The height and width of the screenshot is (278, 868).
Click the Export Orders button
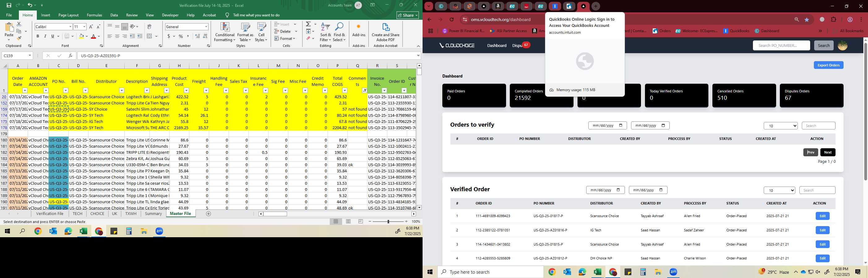click(x=828, y=65)
